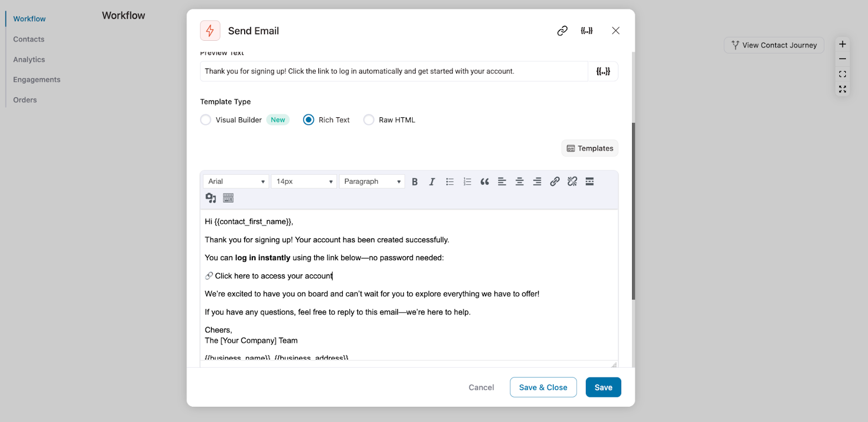Zoom in on the workflow canvas
Screen dimensions: 868x422
tap(843, 43)
